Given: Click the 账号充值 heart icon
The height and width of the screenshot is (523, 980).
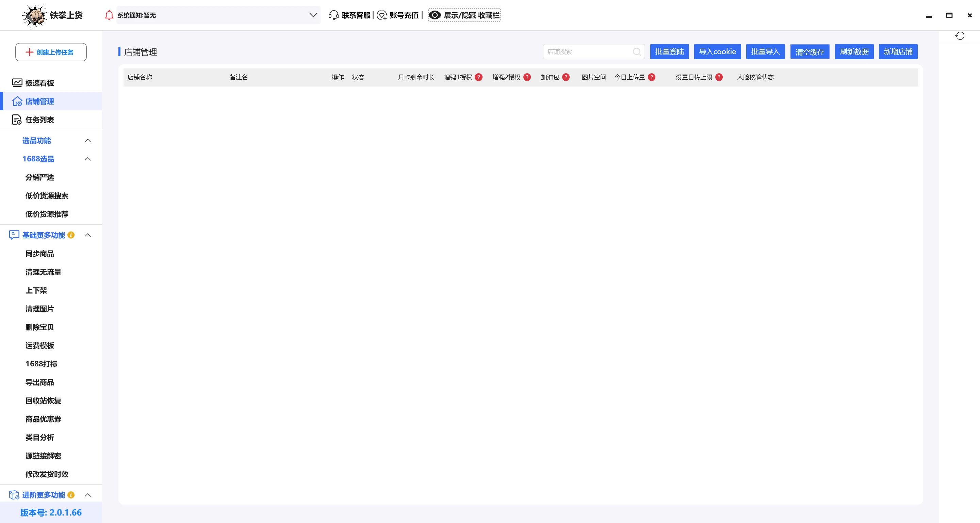Looking at the screenshot, I should [x=382, y=15].
